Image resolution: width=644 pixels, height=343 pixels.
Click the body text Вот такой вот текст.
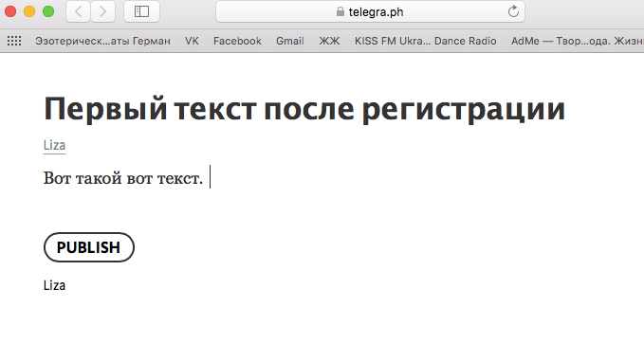(123, 178)
